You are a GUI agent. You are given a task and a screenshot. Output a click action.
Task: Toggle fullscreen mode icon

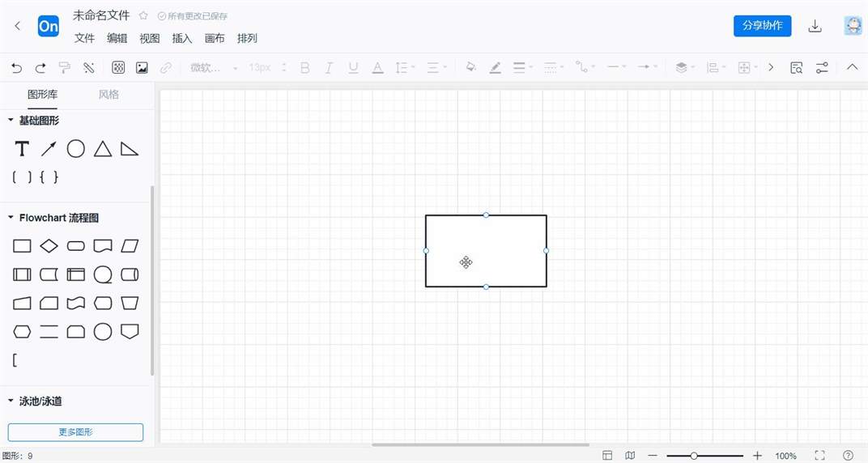(x=820, y=456)
